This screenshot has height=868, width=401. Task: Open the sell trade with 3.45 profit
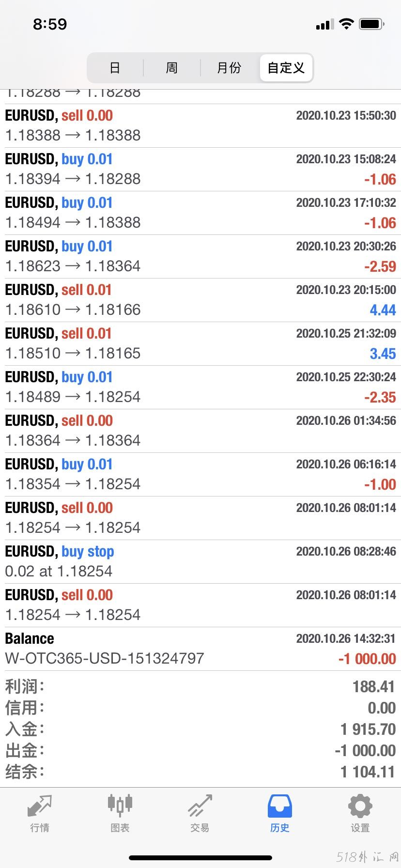pos(200,344)
